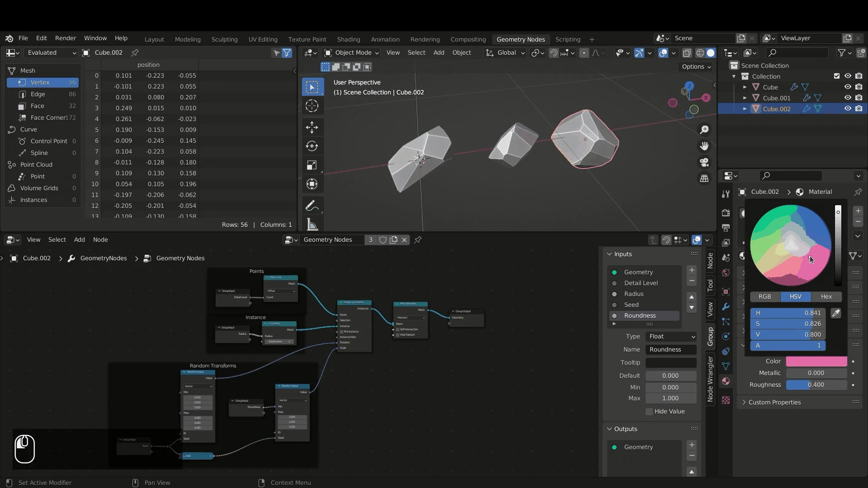Image resolution: width=868 pixels, height=488 pixels.
Task: Open the Type Float dropdown
Action: [x=671, y=337]
